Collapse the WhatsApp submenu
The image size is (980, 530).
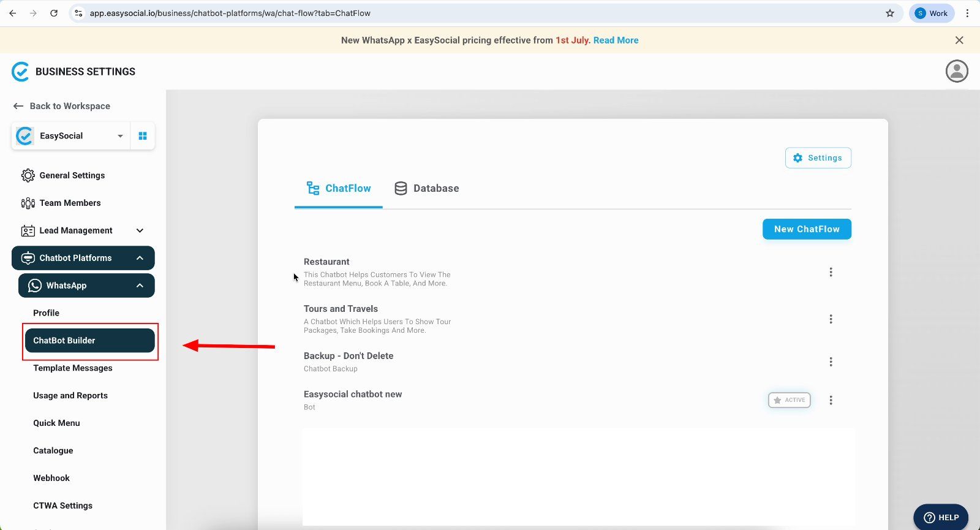[86, 286]
